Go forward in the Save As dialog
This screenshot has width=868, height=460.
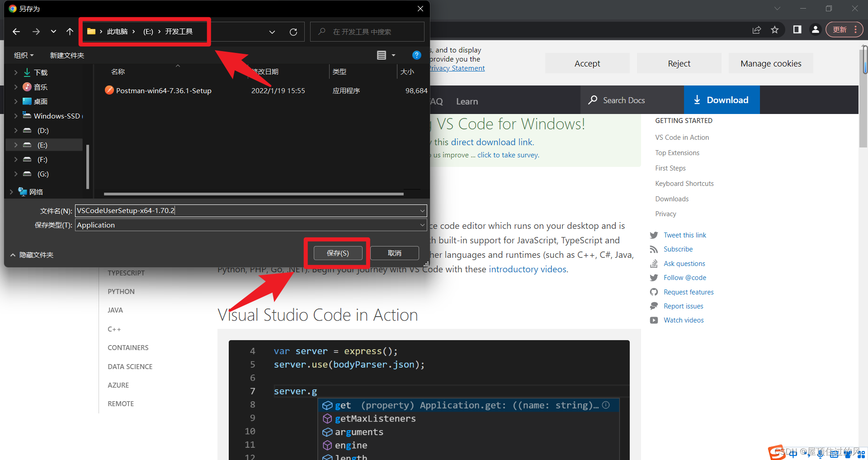(36, 32)
